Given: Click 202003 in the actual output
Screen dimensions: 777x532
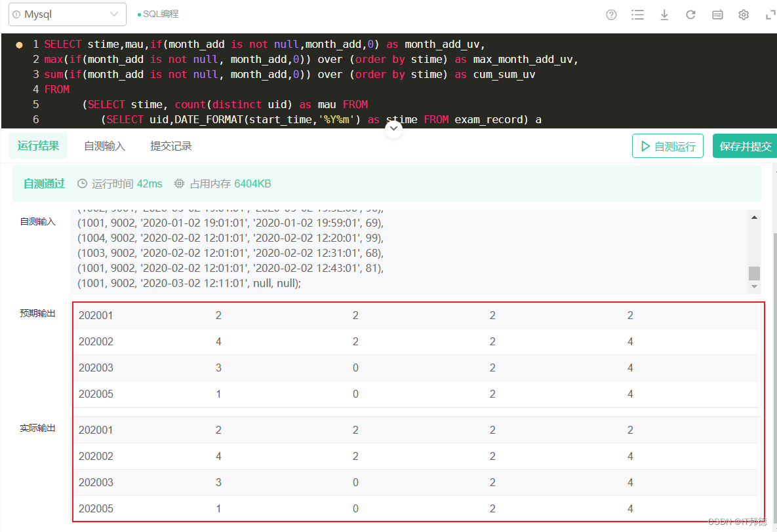Looking at the screenshot, I should click(96, 482).
